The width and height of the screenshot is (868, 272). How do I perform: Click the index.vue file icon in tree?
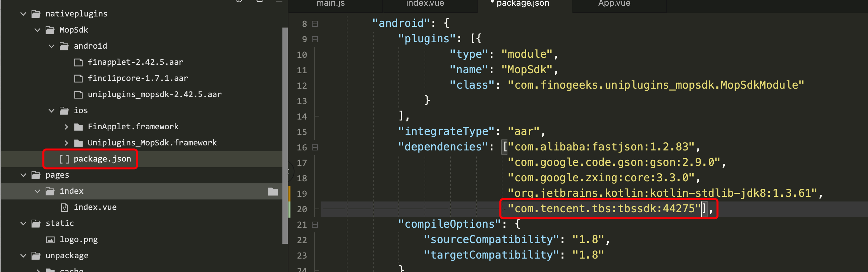(x=64, y=207)
